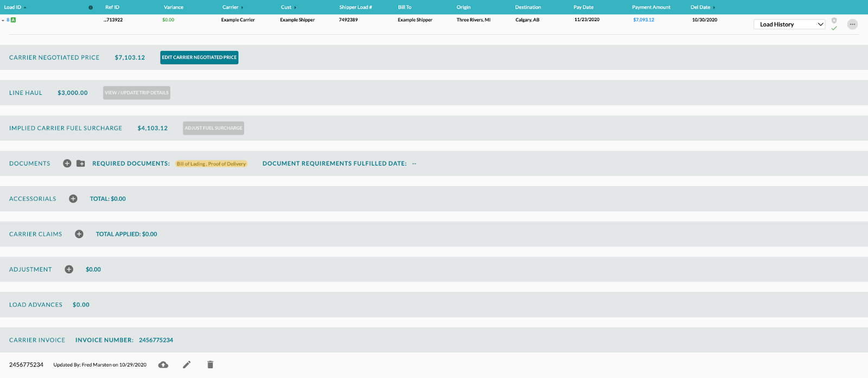
Task: Open the three-dot more options menu
Action: click(852, 24)
